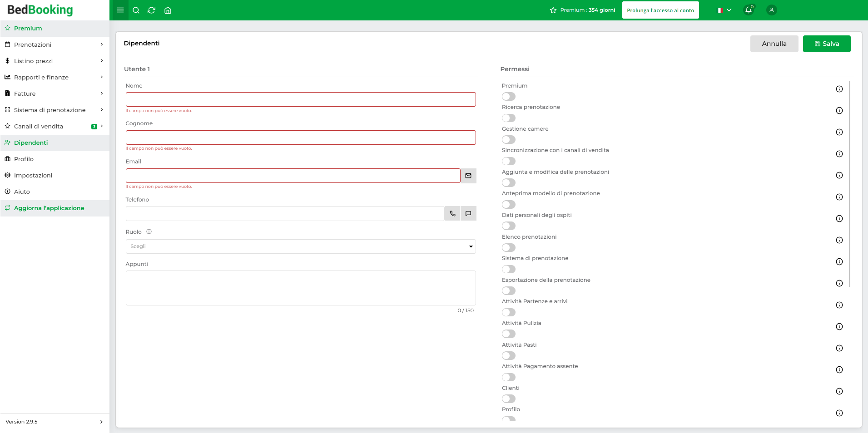
Task: Toggle the hamburger menu icon
Action: tap(120, 10)
